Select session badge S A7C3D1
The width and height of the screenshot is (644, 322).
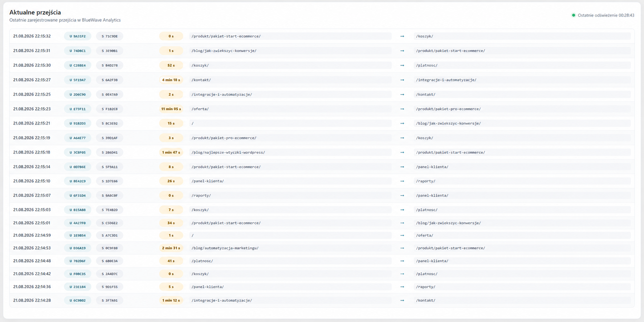(110, 235)
